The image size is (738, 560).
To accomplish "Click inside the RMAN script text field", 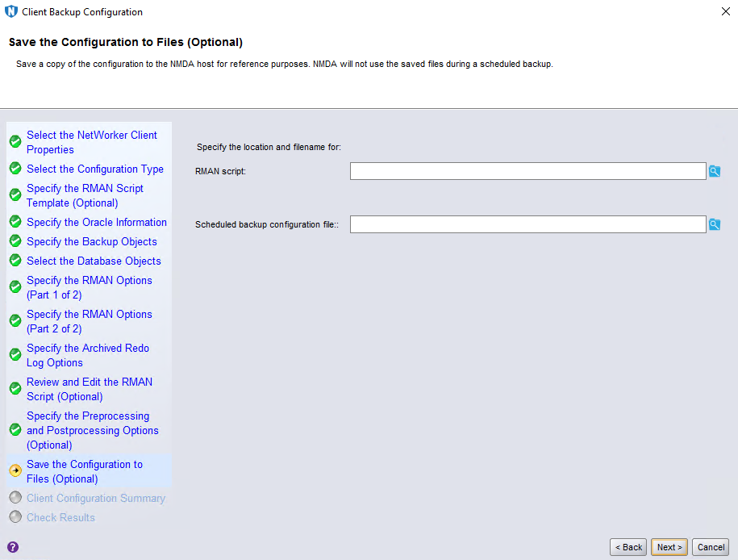I will [527, 171].
